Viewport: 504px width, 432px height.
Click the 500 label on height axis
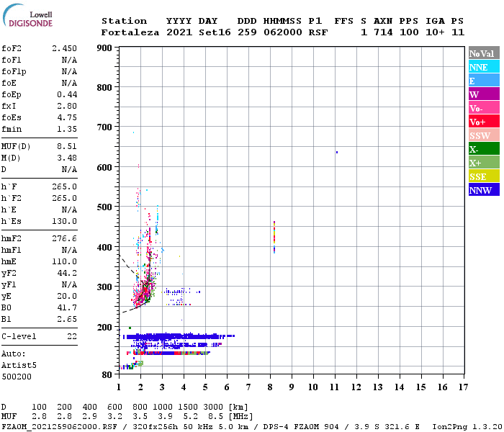click(x=104, y=207)
